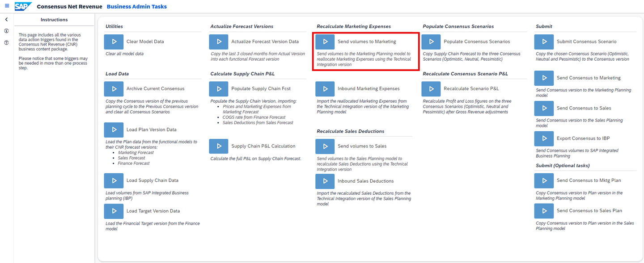Select the Calculate Supply Chain P&L heading
The width and height of the screenshot is (644, 263).
(x=243, y=74)
